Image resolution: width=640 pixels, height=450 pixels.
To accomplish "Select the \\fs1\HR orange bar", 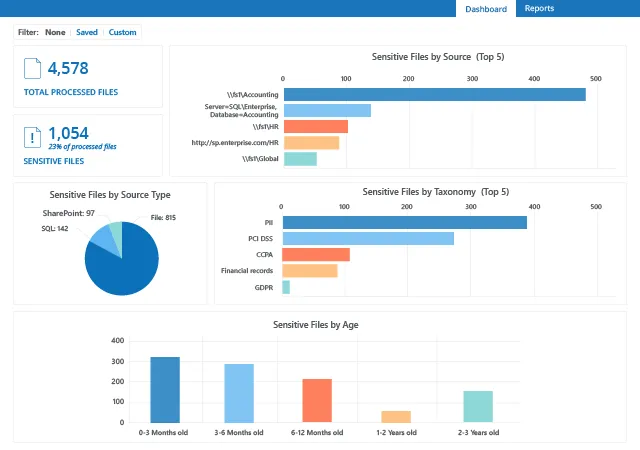I will pyautogui.click(x=316, y=127).
